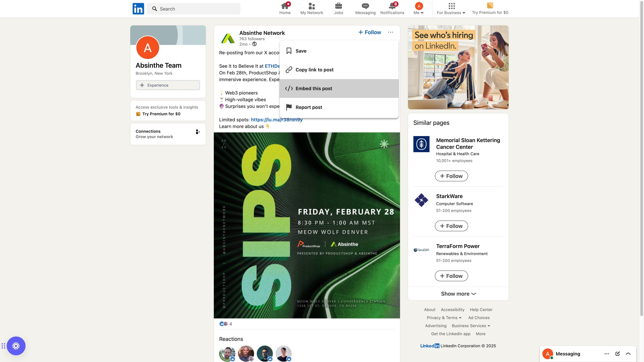Open TerraForm Power page
Image resolution: width=644 pixels, height=362 pixels.
point(458,246)
